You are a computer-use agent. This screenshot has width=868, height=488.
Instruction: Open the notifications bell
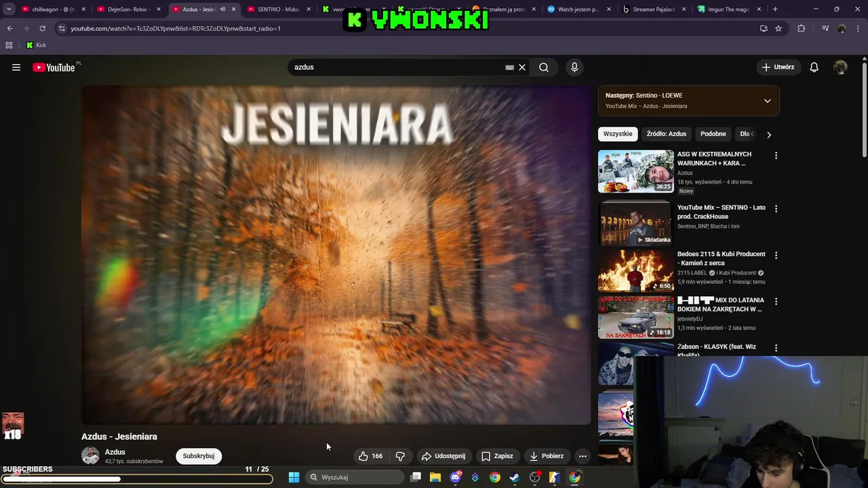pyautogui.click(x=814, y=67)
